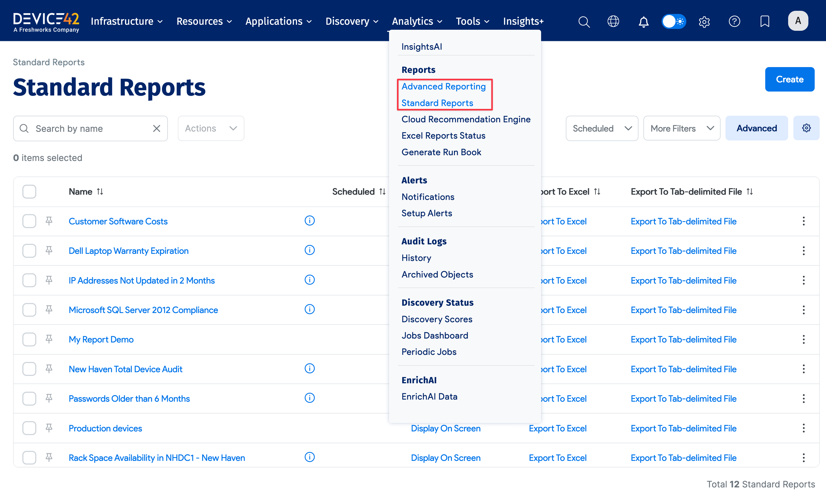Open the three-dot menu for Production devices row
The image size is (826, 504).
804,428
